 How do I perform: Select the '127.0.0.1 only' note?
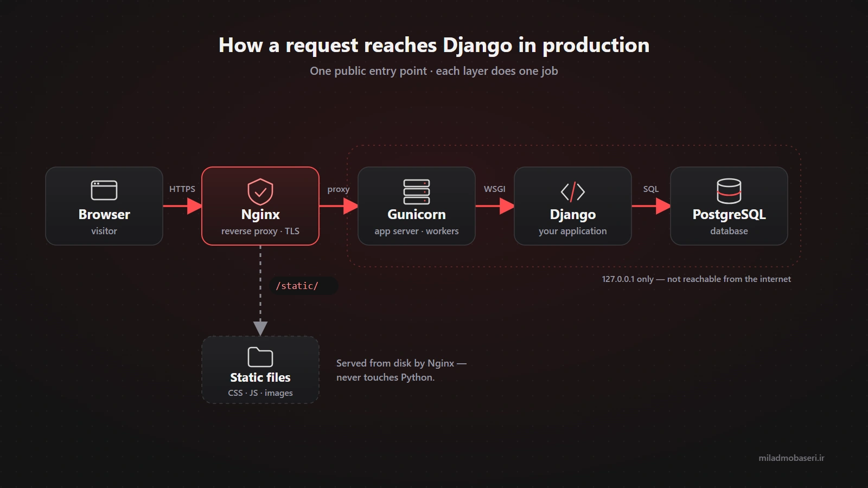tap(628, 279)
